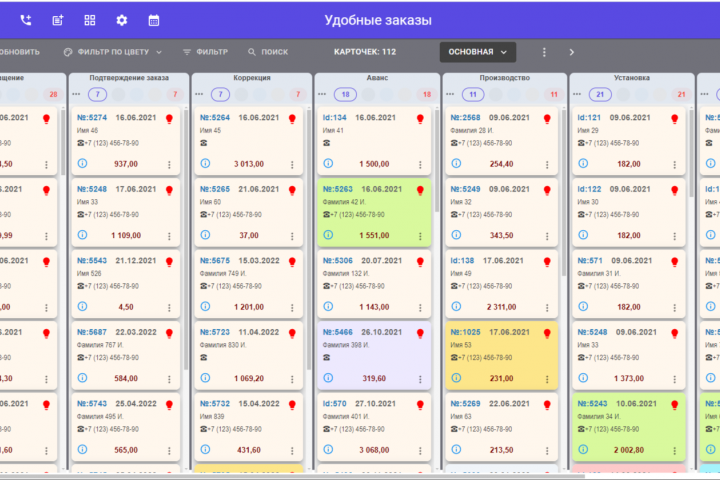Screen dimensions: 720x480
Task: Select the Производство column header
Action: click(505, 78)
